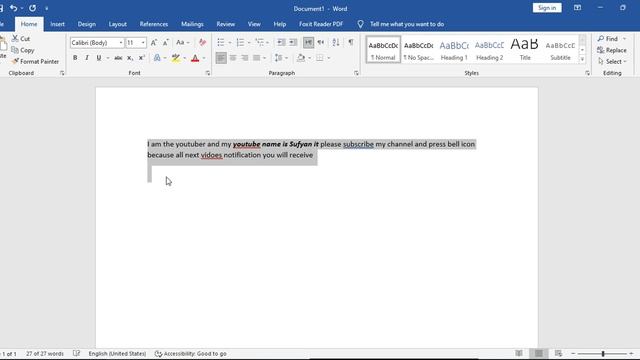This screenshot has height=360, width=640.
Task: Apply the Title style
Action: (x=525, y=50)
